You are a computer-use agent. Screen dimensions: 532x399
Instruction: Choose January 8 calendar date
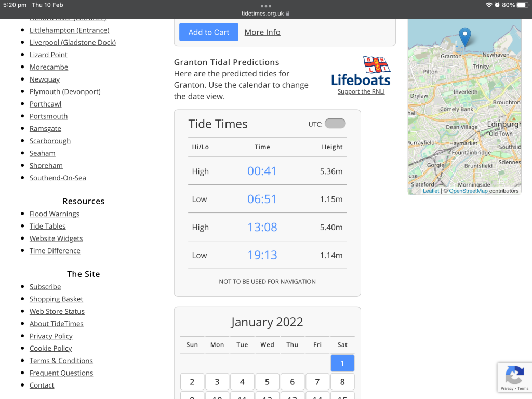tap(342, 382)
